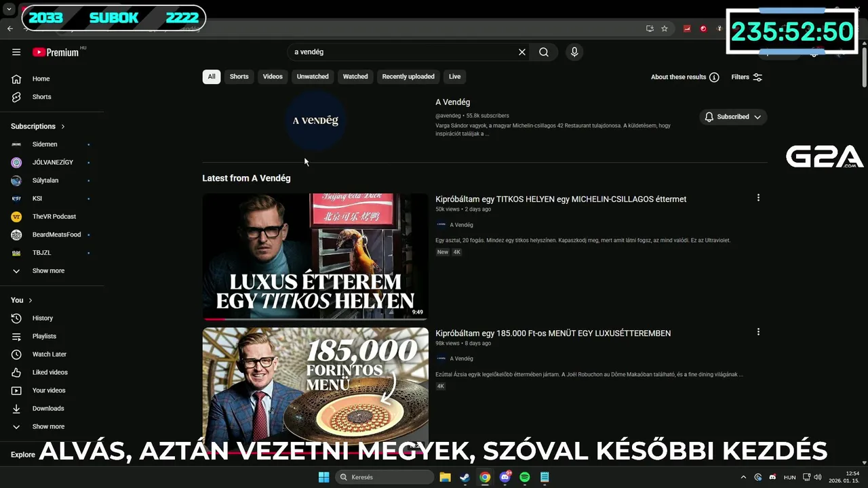Viewport: 868px width, 488px height.
Task: Select the Videos filter chip
Action: [273, 77]
